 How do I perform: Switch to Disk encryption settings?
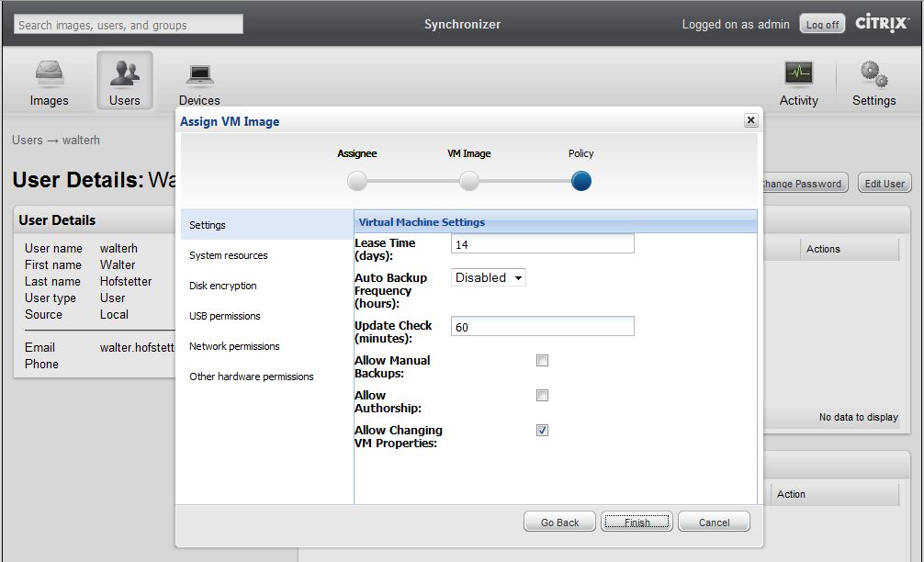[223, 286]
